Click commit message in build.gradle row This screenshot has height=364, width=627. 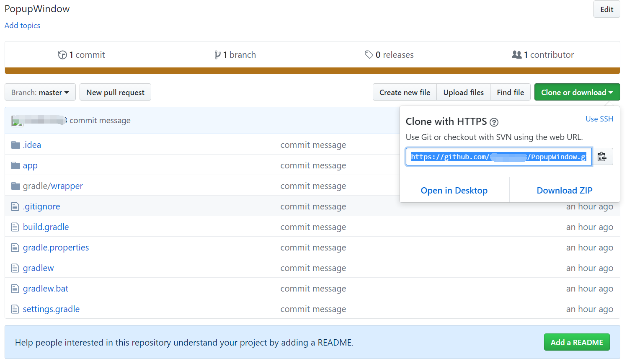tap(313, 227)
